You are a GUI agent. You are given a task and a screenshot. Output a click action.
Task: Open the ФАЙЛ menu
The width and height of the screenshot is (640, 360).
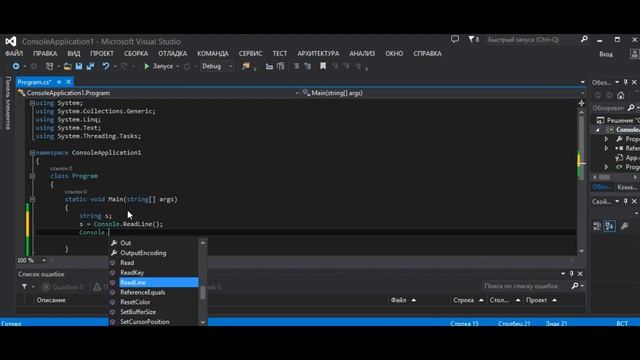point(14,53)
